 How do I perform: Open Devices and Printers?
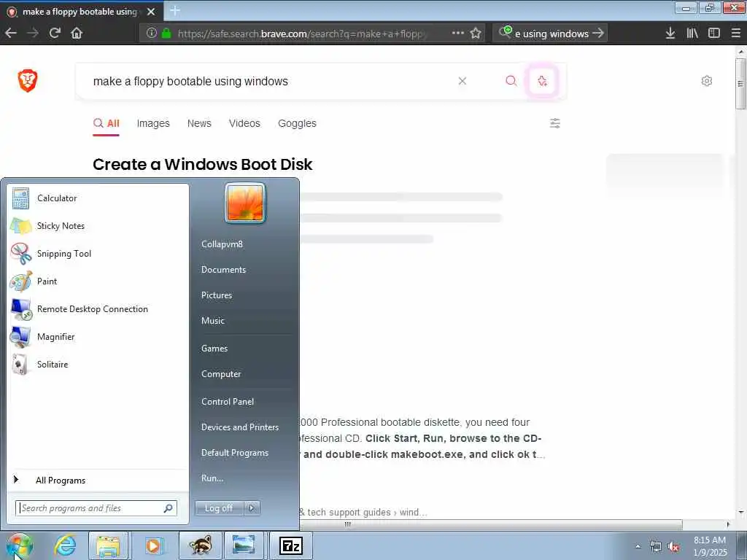(x=240, y=427)
